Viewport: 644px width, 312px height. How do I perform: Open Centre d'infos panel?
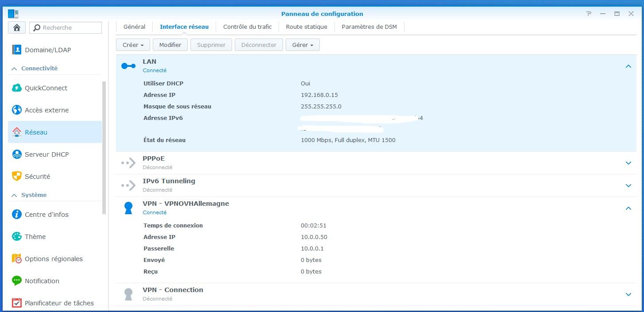pyautogui.click(x=47, y=215)
